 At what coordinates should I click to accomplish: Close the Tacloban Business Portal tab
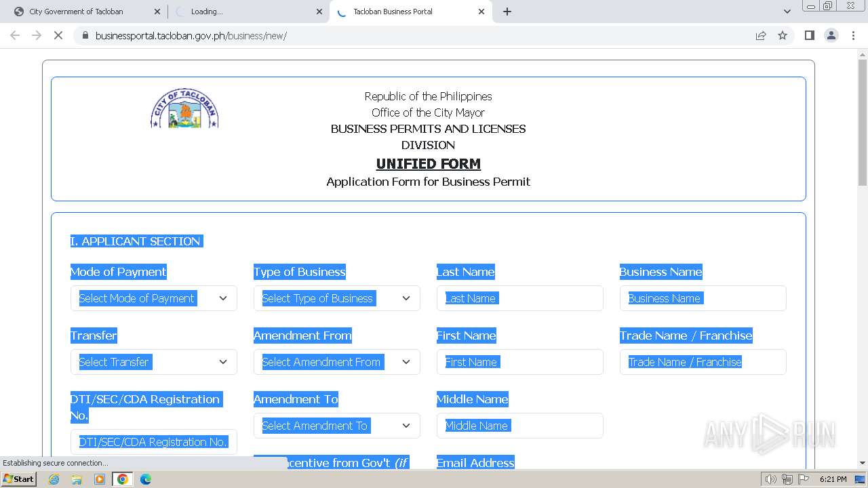(481, 12)
